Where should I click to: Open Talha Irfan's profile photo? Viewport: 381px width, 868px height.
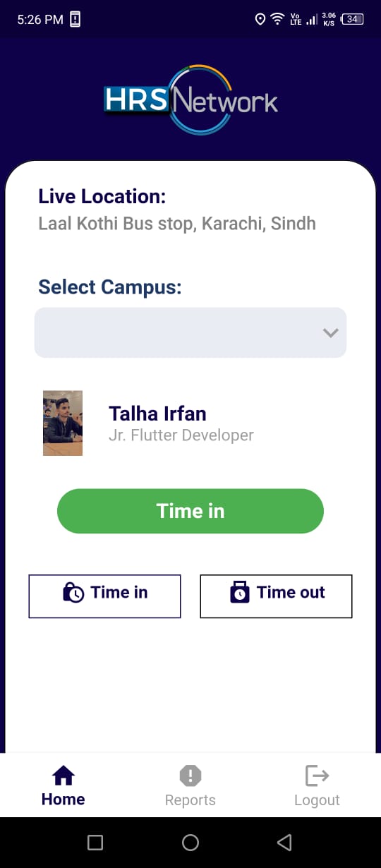click(63, 423)
